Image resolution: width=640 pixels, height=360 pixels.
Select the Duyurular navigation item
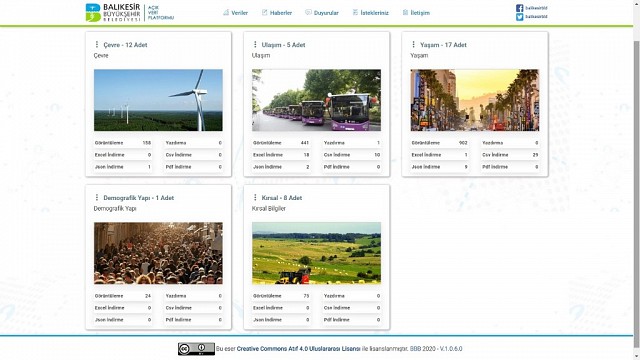(322, 13)
